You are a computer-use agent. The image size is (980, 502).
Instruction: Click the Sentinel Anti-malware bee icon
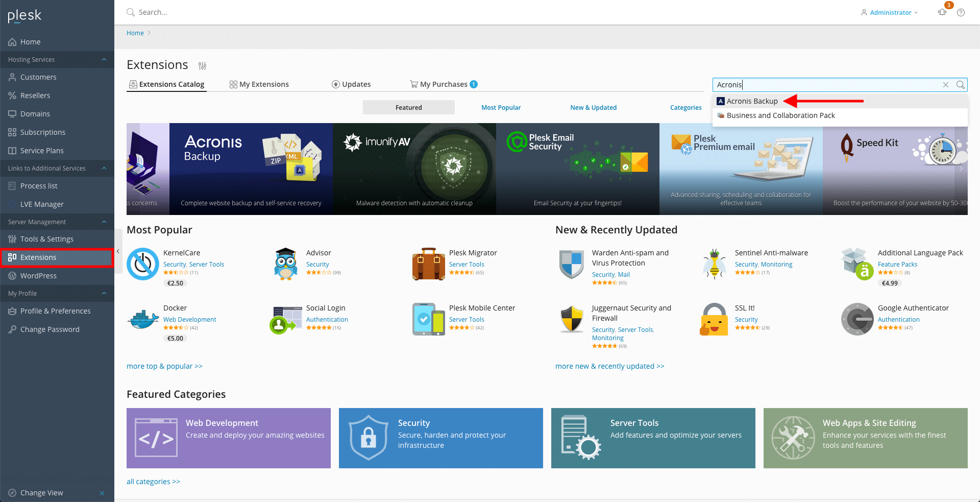(715, 264)
